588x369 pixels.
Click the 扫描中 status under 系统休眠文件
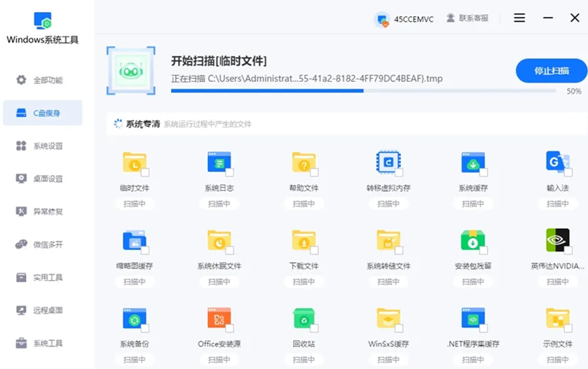219,281
